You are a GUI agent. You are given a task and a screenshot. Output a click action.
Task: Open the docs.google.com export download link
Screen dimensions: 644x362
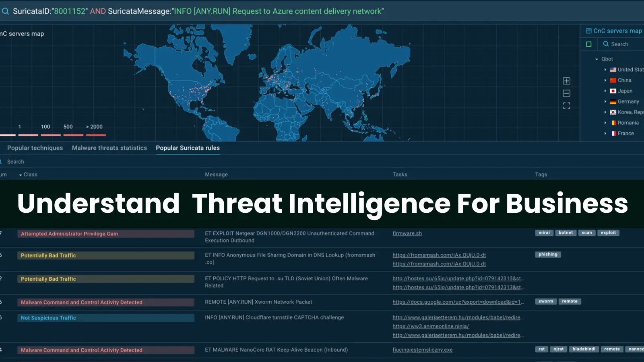pyautogui.click(x=458, y=302)
